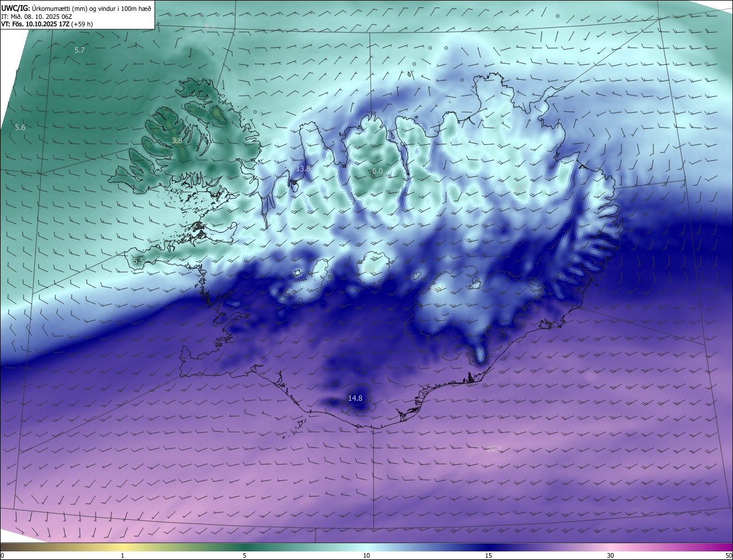
Task: Click the title line 'UWC/IG: Úrkomumætti (mm) og vindur í 100m hæð'
Action: point(76,8)
